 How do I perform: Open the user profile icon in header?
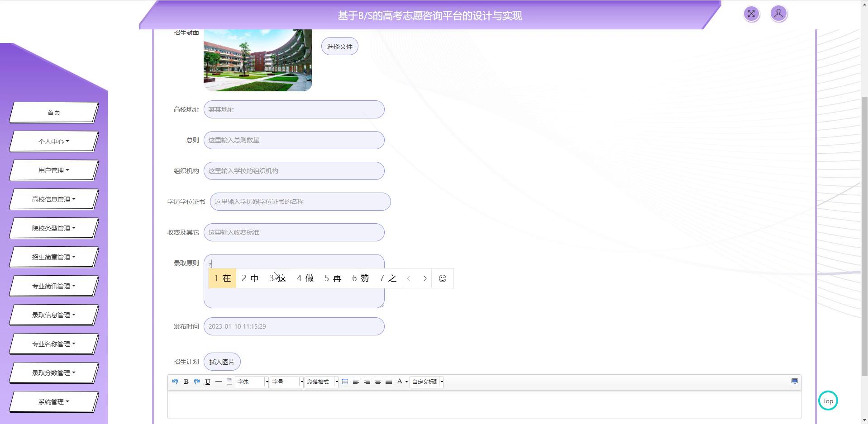point(778,14)
